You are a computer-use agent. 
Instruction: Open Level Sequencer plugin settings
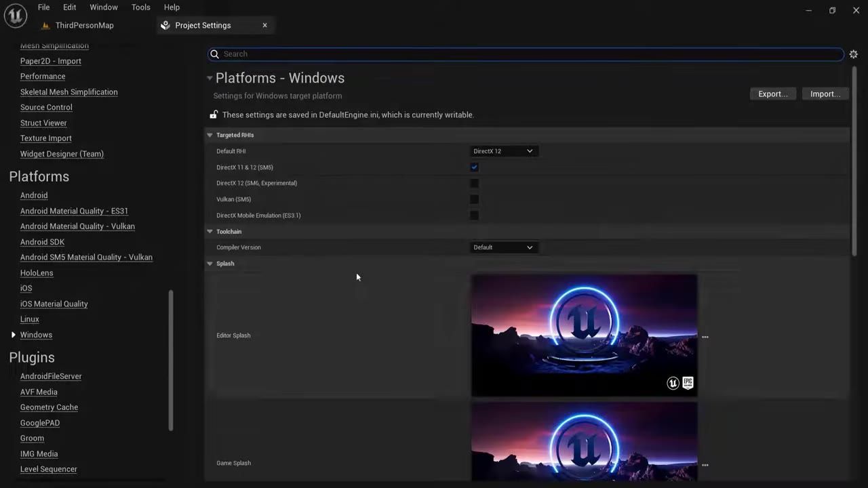[49, 469]
